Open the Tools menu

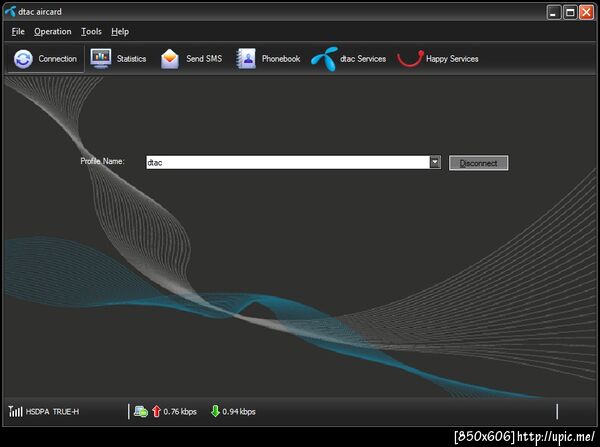91,31
